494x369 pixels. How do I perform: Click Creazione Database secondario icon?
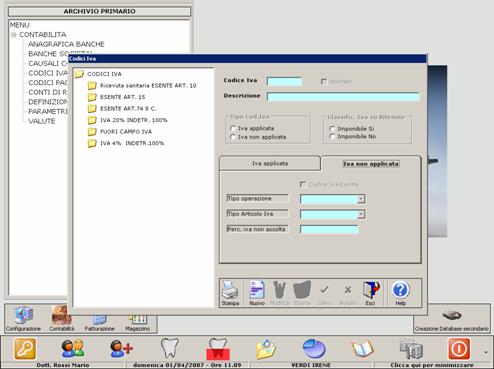point(452,315)
